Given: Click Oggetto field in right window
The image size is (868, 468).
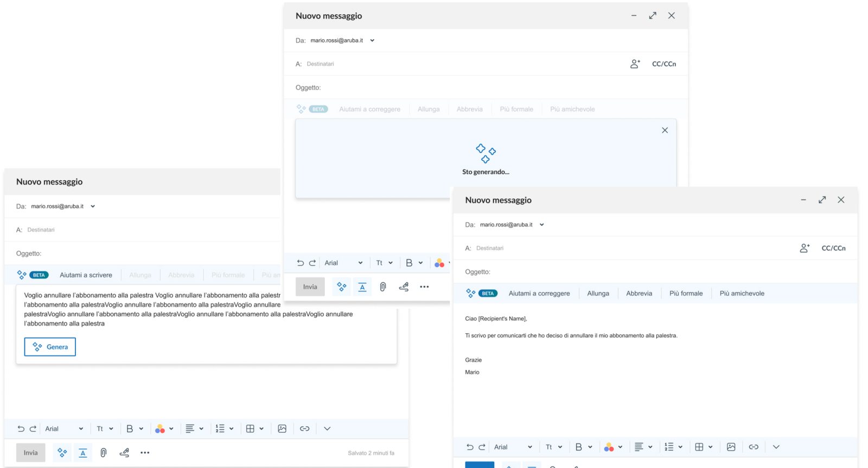Looking at the screenshot, I should tap(655, 272).
